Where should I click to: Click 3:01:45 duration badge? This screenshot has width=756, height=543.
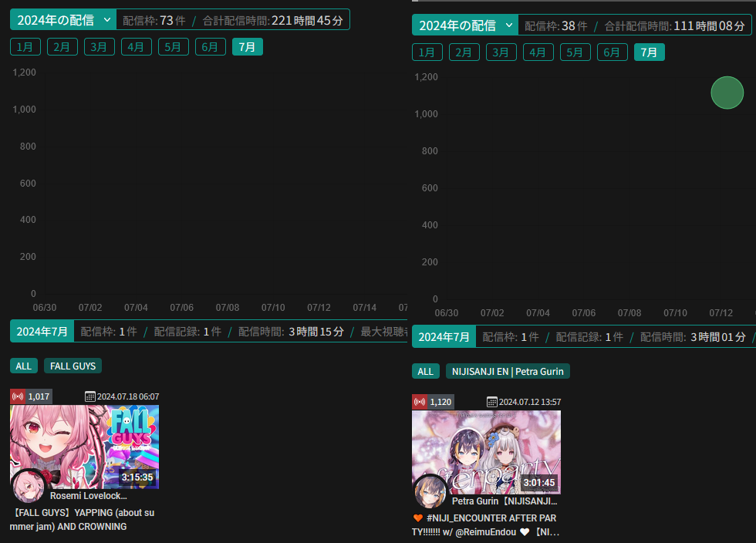tap(539, 482)
